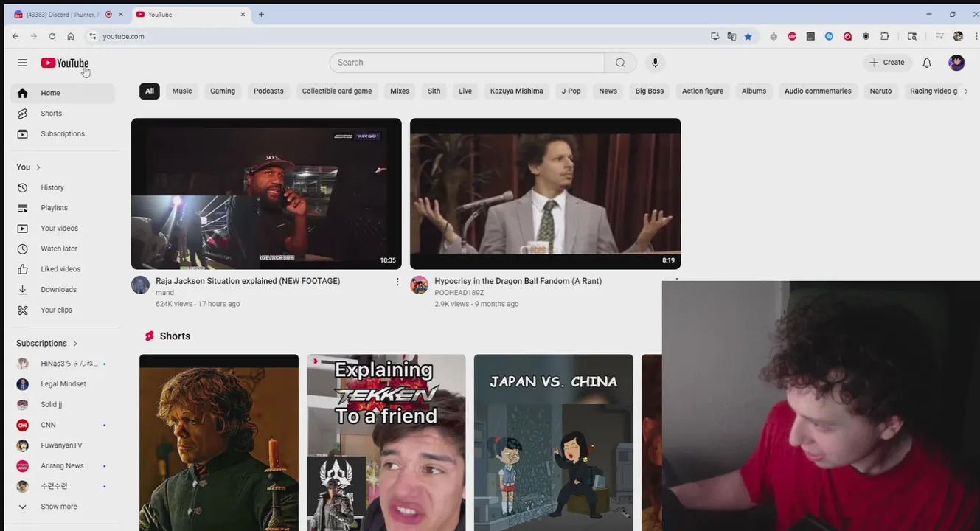The width and height of the screenshot is (980, 531).
Task: Open the ABP Adblock Plus extension icon
Action: coord(792,36)
